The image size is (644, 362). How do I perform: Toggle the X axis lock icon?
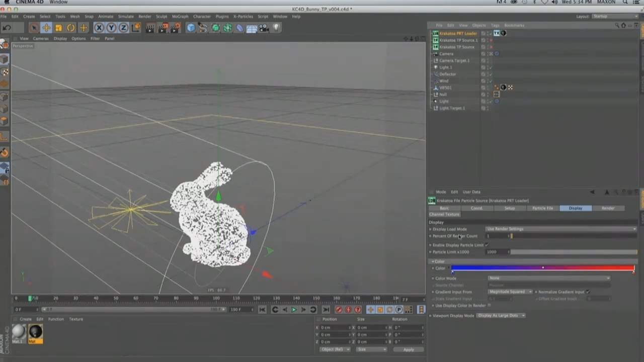pos(99,28)
